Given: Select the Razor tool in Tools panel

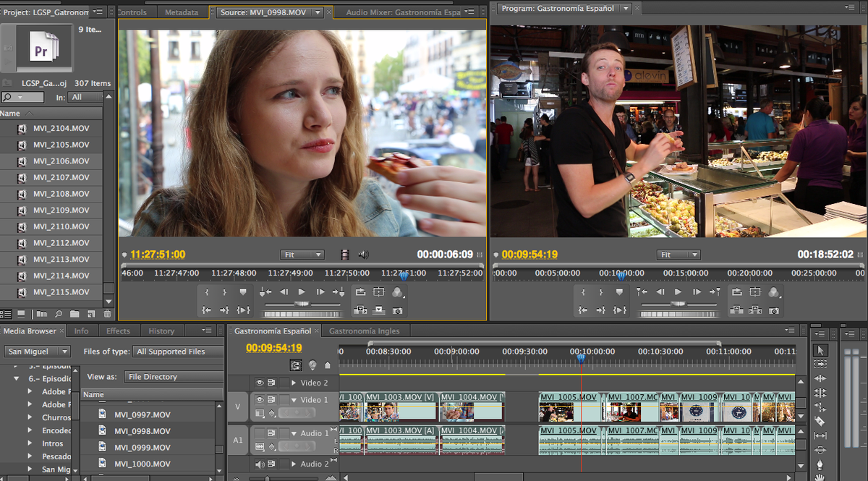Looking at the screenshot, I should tap(820, 421).
